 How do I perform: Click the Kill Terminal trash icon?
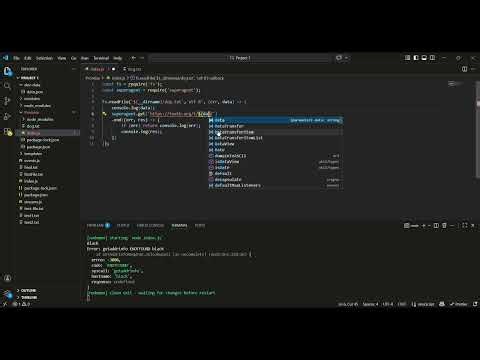pos(444,226)
